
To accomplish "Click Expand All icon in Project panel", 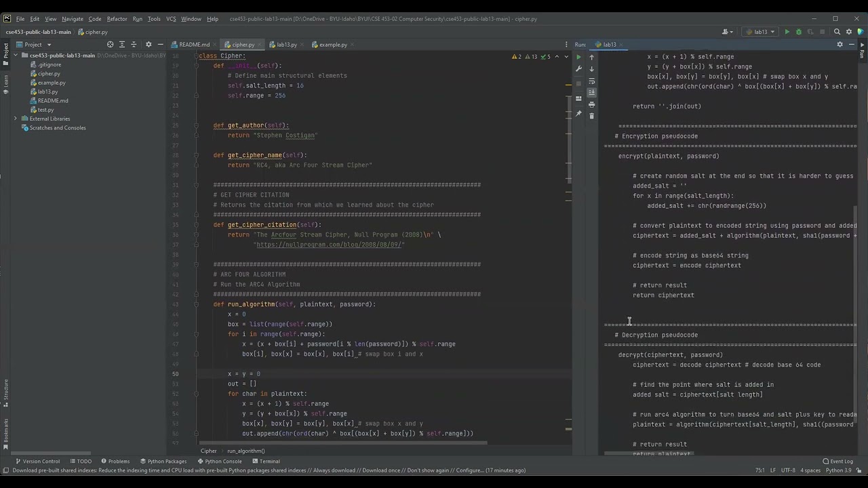I will coord(122,45).
